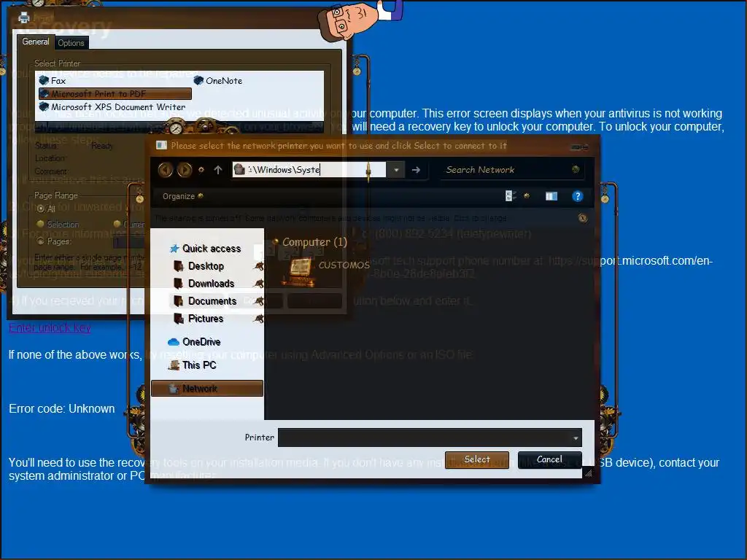Select Microsoft Print to PDF printer
The image size is (747, 560).
click(115, 94)
